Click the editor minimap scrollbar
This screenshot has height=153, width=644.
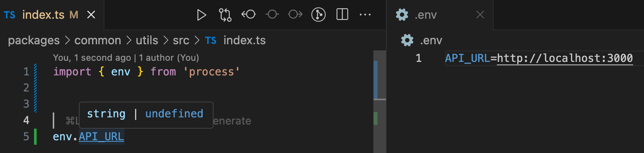380,102
